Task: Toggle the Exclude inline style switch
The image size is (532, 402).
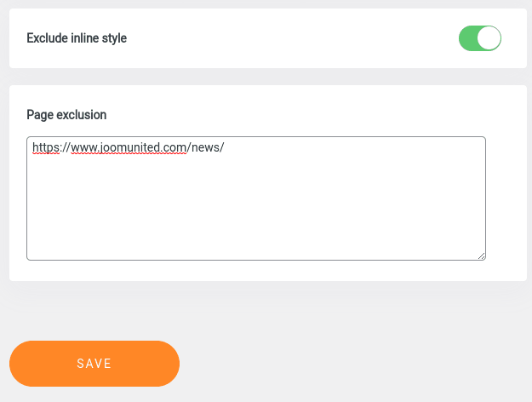Action: point(479,38)
